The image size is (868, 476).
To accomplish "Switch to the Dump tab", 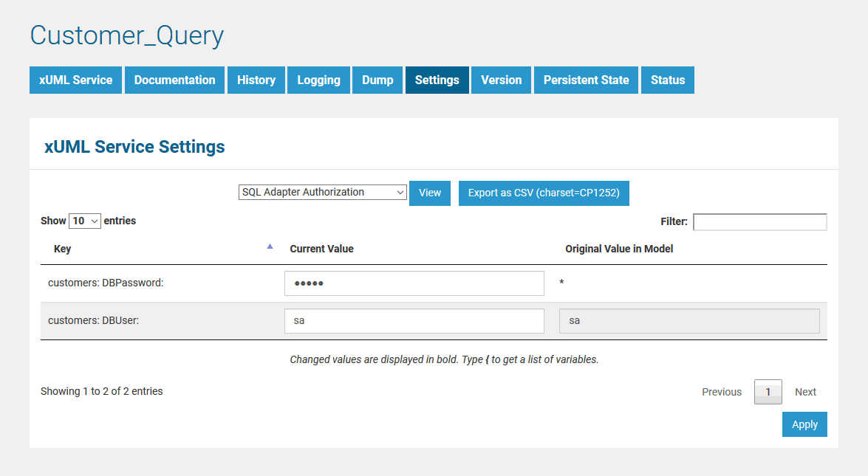I will 377,80.
